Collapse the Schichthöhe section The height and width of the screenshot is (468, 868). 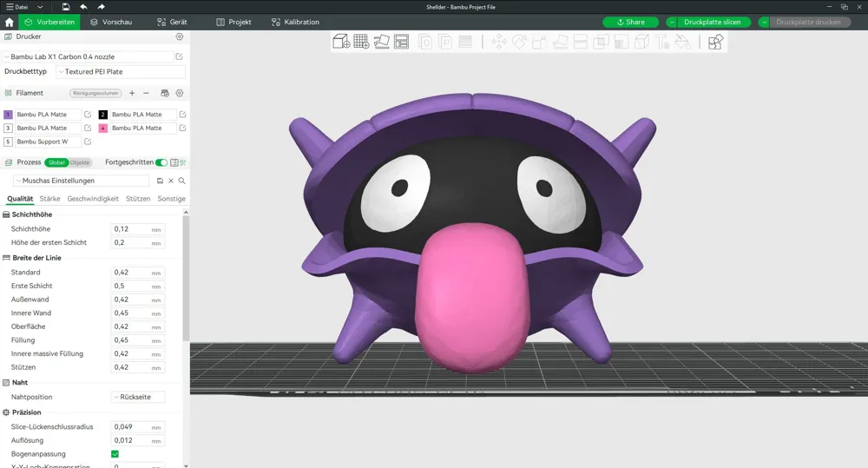pos(31,214)
